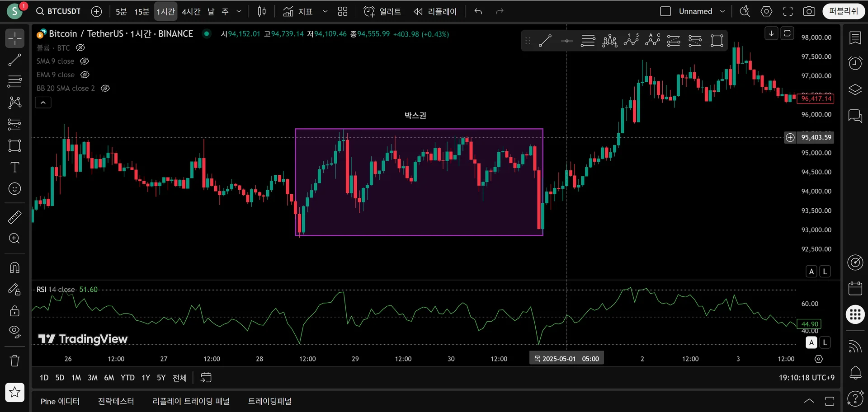The width and height of the screenshot is (868, 412).
Task: Toggle visibility of BB 20 SMA indicator
Action: click(105, 88)
